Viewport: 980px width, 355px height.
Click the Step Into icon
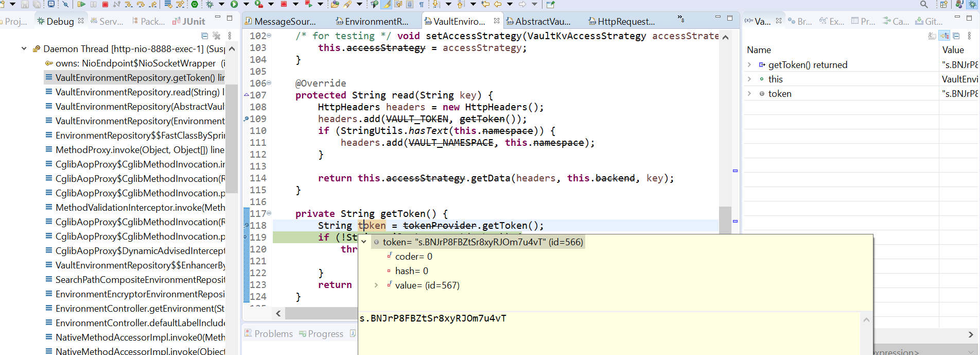129,4
